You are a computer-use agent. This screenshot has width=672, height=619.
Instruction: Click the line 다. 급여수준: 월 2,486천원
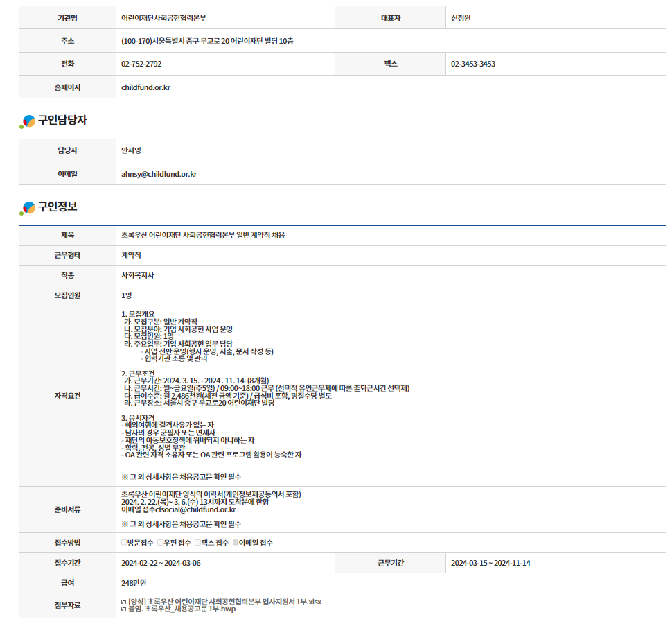[x=228, y=396]
